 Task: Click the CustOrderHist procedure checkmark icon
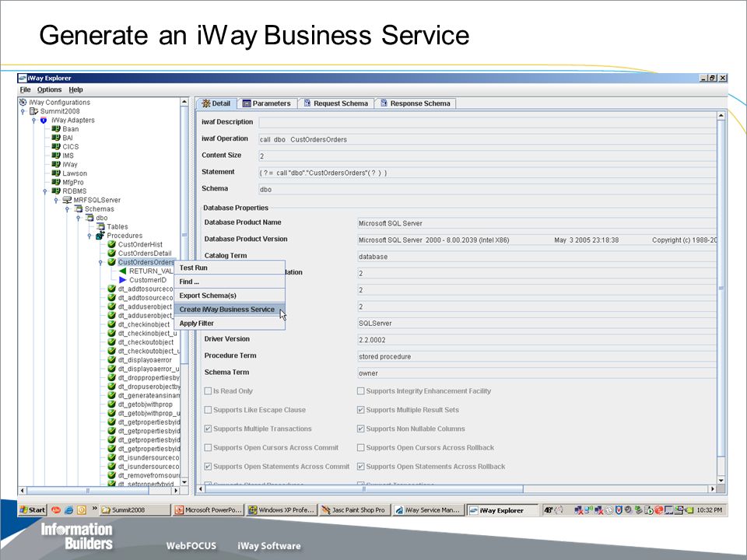pyautogui.click(x=111, y=244)
